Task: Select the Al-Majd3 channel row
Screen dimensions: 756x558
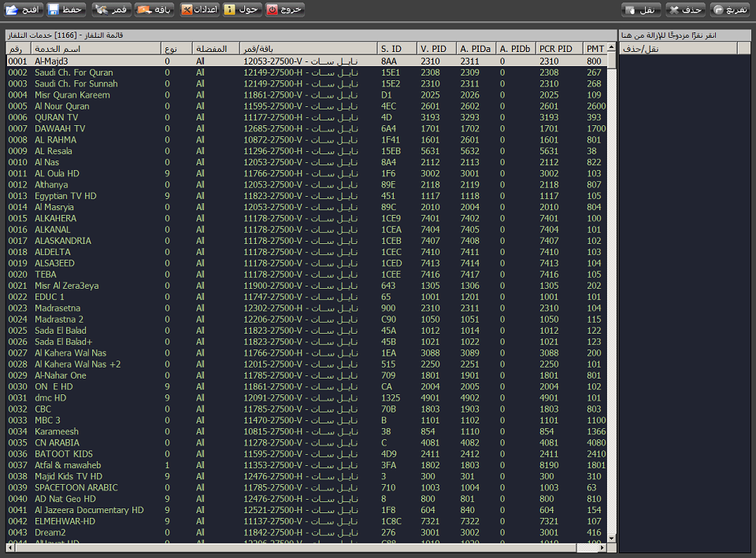Action: click(x=306, y=61)
